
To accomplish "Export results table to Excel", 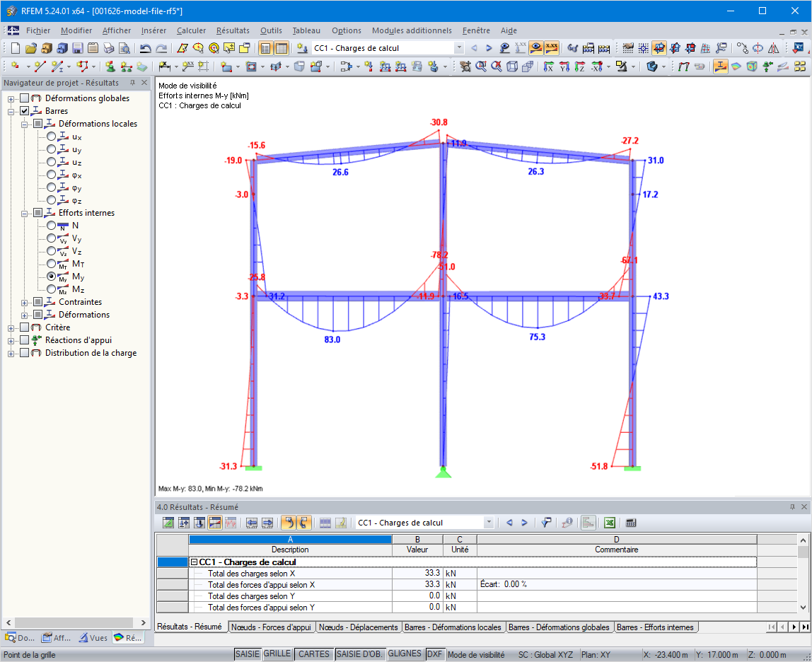I will [610, 523].
